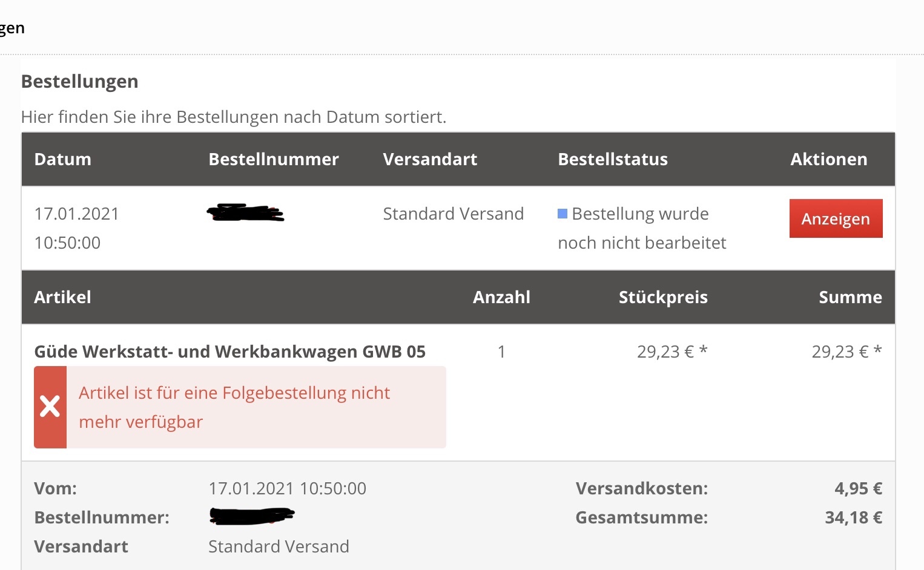Viewport: 924px width, 570px height.
Task: Click the Anzahl column header
Action: [501, 297]
